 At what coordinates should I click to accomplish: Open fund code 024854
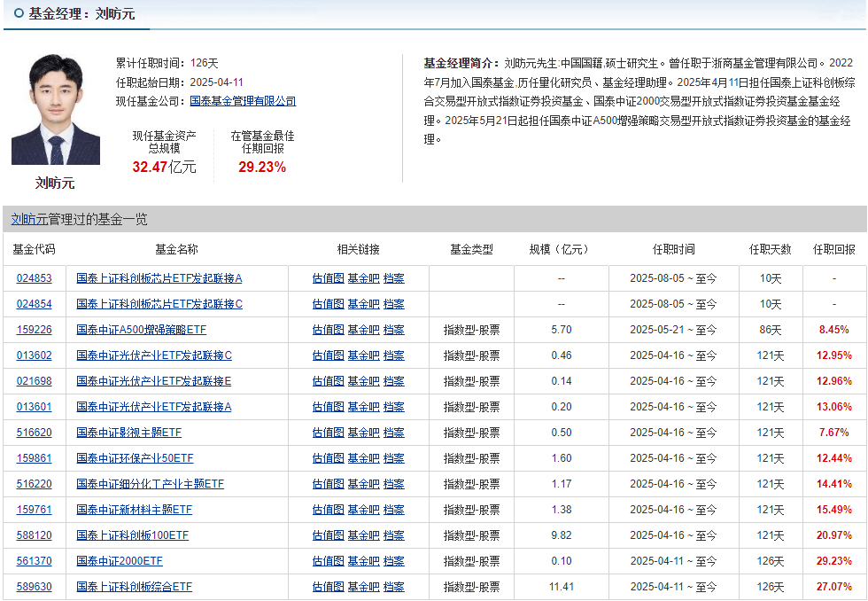point(34,304)
